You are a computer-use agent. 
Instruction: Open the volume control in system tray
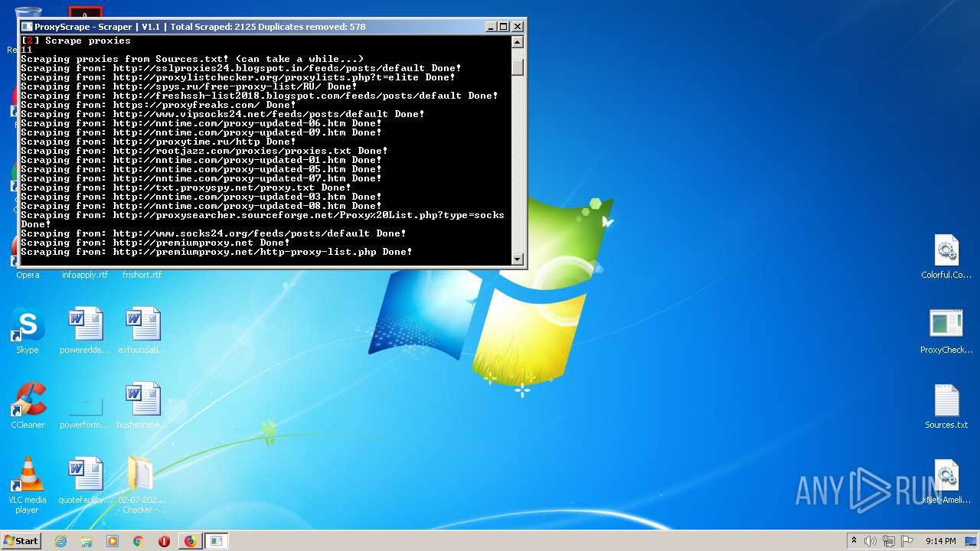(871, 541)
